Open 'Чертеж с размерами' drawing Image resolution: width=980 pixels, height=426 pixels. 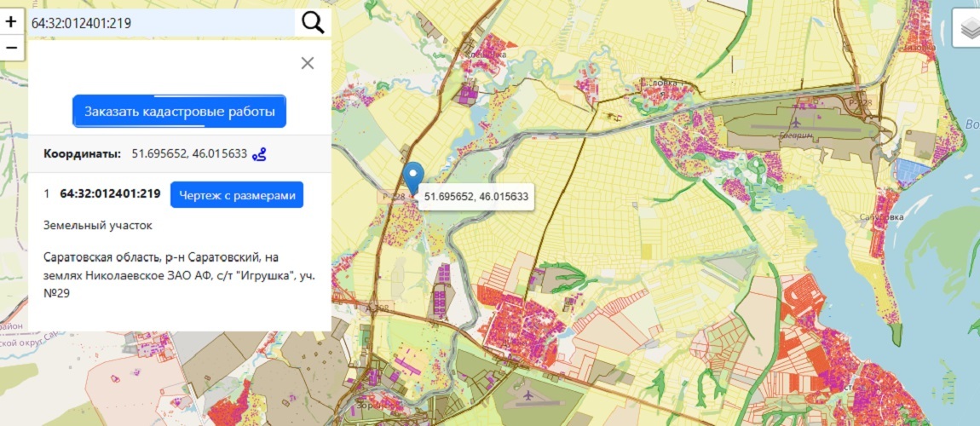coord(236,194)
